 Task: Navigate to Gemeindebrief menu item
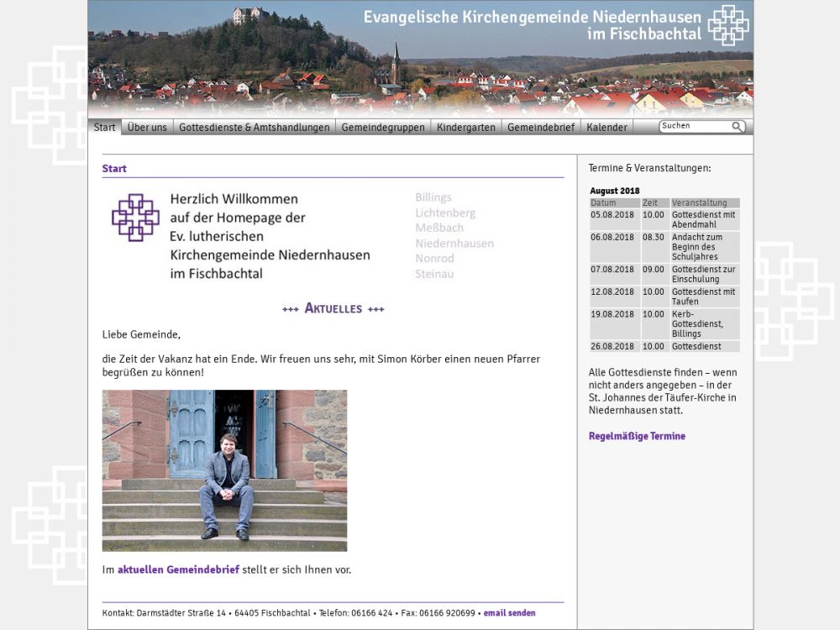541,128
